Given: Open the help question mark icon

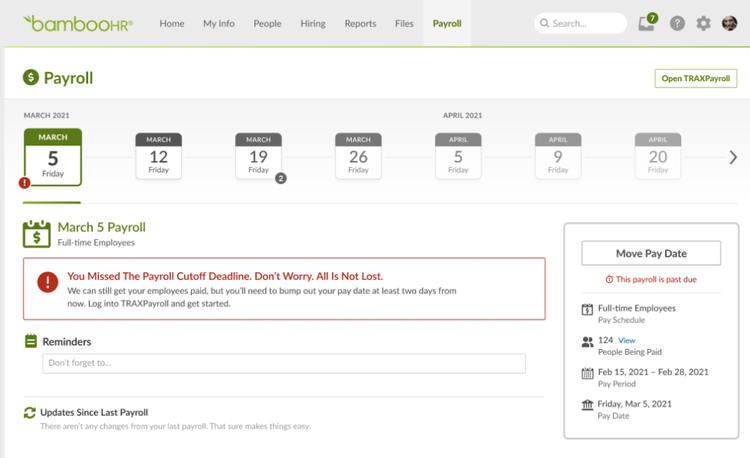Looking at the screenshot, I should (x=677, y=23).
